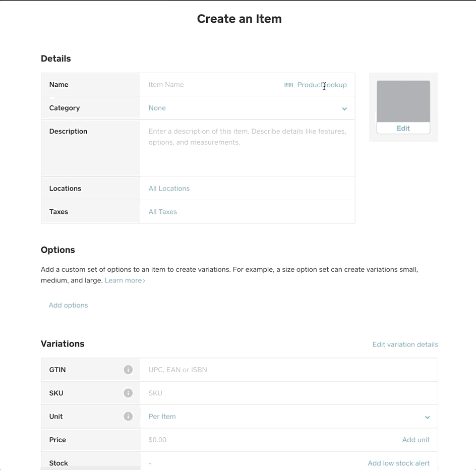Open the All Locations selector
The image size is (476, 470).
[169, 189]
